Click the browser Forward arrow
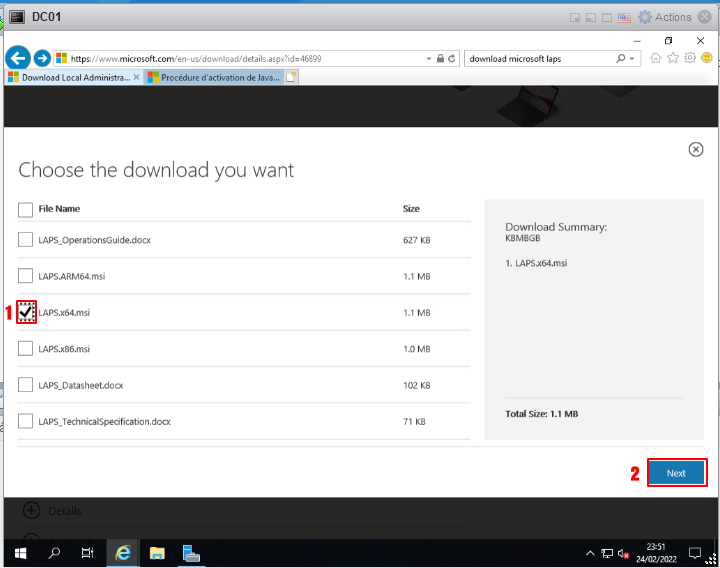 (x=42, y=58)
